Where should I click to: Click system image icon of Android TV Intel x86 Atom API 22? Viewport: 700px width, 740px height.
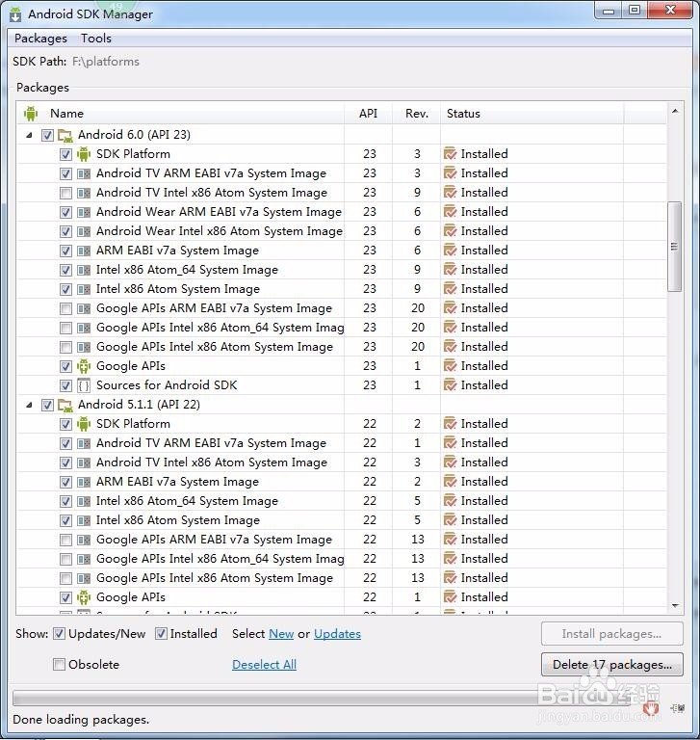pyautogui.click(x=84, y=462)
